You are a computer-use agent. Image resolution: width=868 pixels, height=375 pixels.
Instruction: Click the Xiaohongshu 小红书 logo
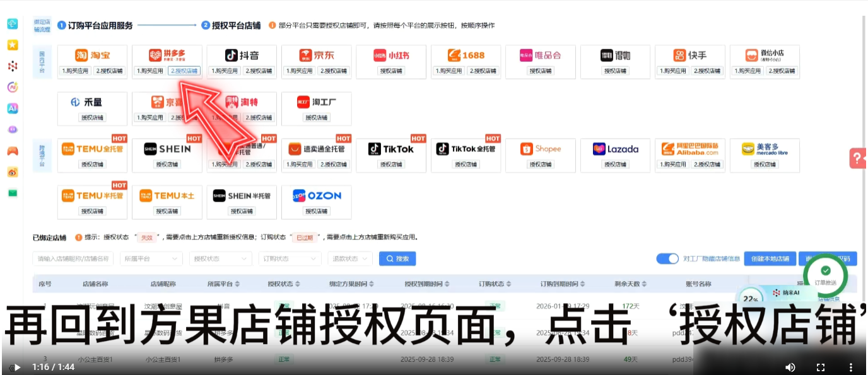(x=391, y=55)
